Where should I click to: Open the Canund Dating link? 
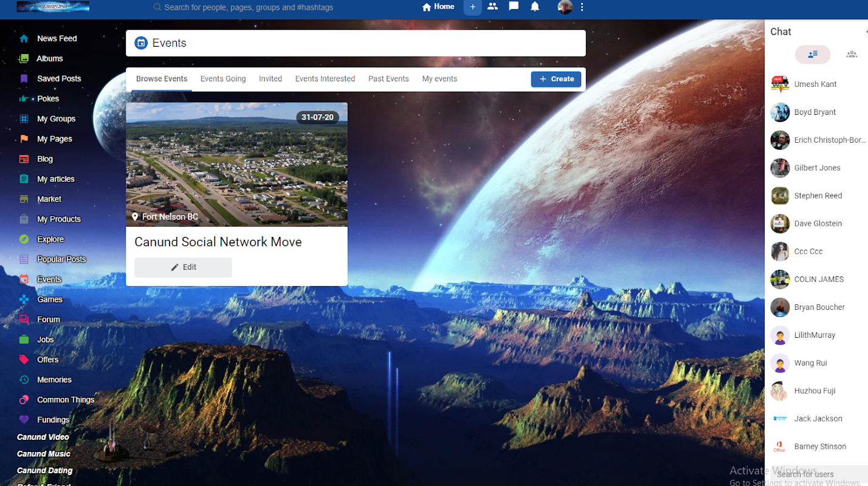[45, 471]
